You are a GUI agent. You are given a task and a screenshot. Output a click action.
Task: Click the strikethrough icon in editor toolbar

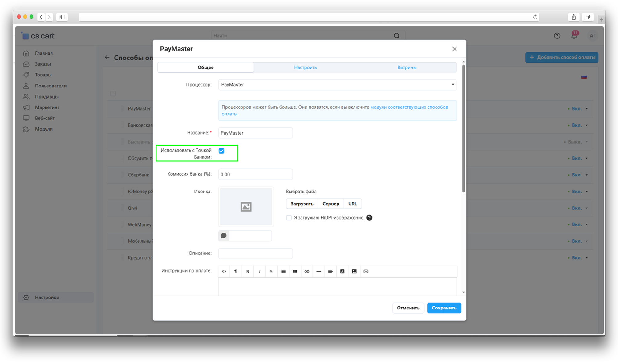click(x=271, y=271)
